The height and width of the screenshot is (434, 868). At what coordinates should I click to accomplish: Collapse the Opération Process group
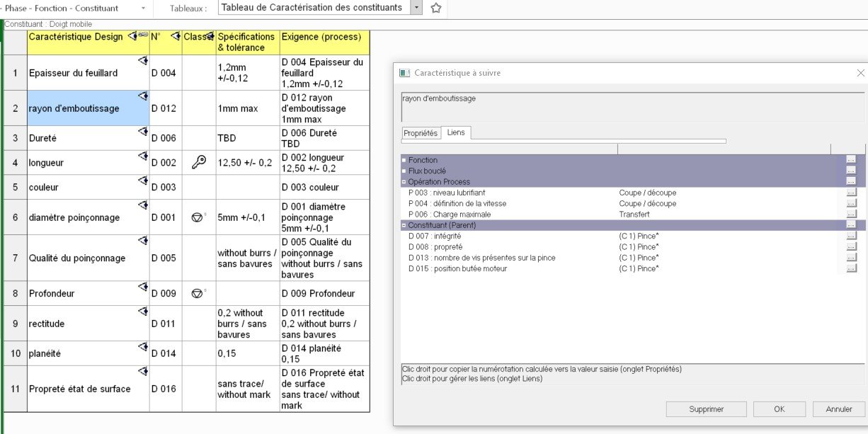click(404, 182)
